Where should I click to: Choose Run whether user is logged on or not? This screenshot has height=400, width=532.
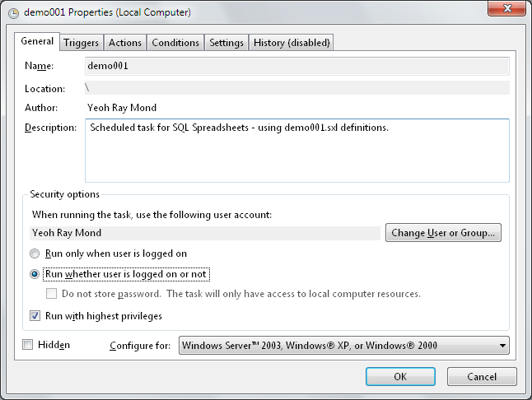(x=35, y=274)
